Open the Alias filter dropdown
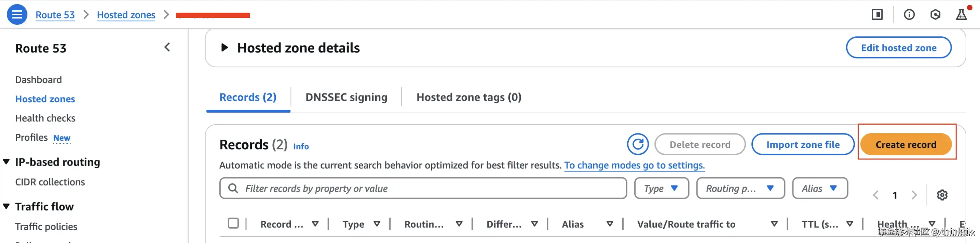The width and height of the screenshot is (980, 243). coord(819,188)
